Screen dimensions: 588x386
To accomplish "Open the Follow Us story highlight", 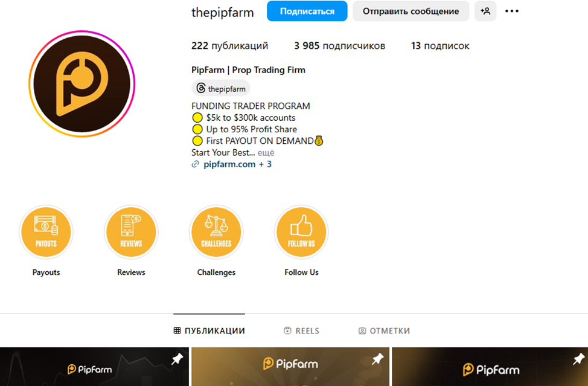I will click(301, 232).
